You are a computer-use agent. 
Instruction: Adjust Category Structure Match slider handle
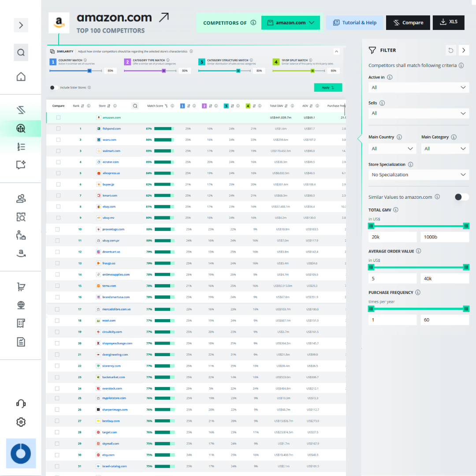(238, 71)
